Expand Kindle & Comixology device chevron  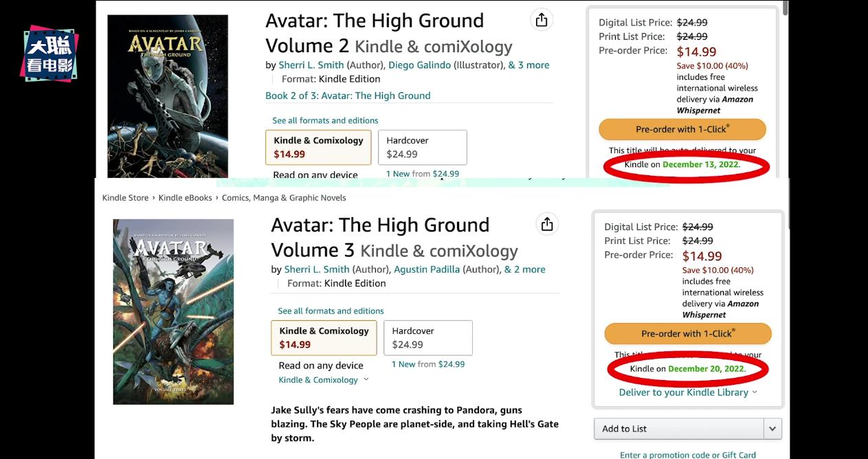(x=366, y=380)
